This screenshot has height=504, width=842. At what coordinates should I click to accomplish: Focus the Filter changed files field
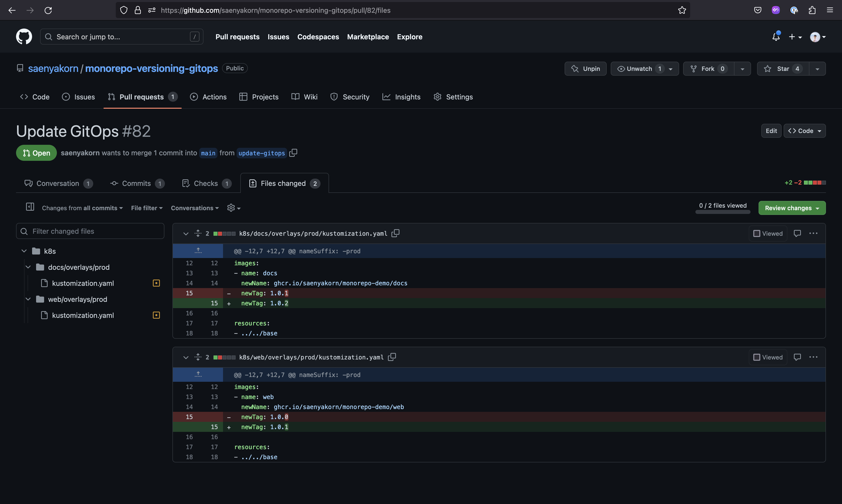tap(90, 231)
